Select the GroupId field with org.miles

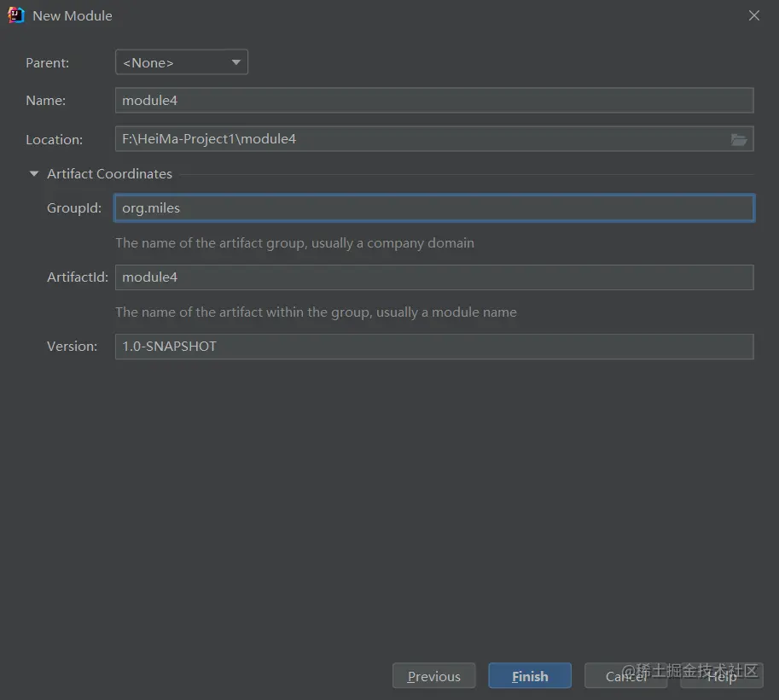tap(434, 208)
